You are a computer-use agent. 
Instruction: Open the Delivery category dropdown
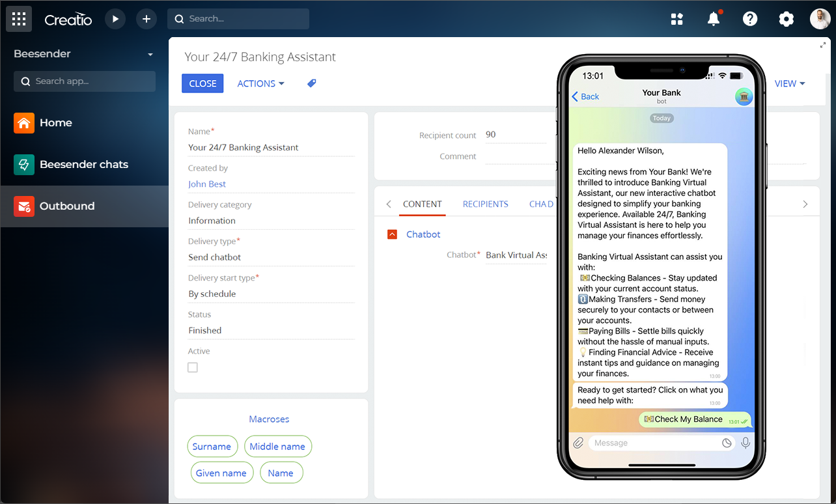pyautogui.click(x=271, y=221)
